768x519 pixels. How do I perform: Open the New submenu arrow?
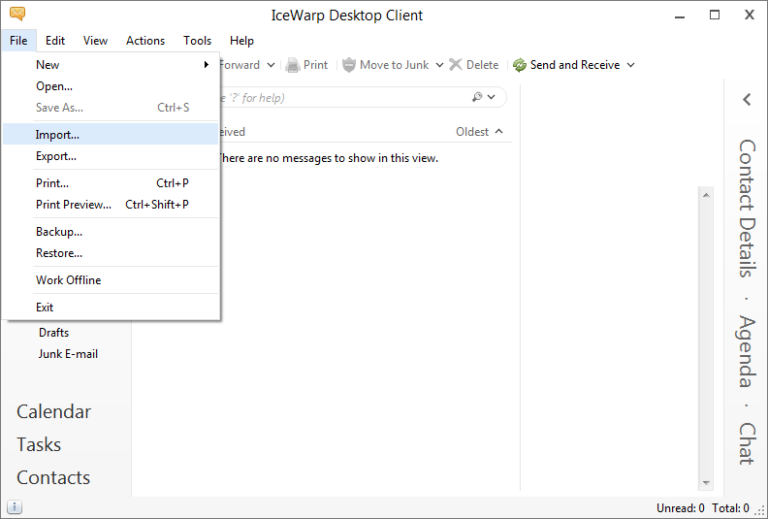(x=206, y=65)
